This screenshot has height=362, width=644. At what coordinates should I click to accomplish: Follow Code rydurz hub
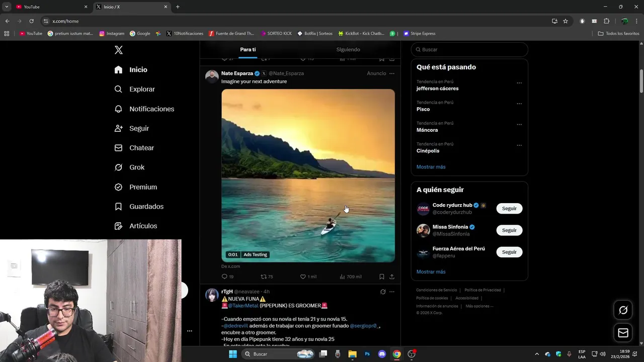pyautogui.click(x=509, y=209)
